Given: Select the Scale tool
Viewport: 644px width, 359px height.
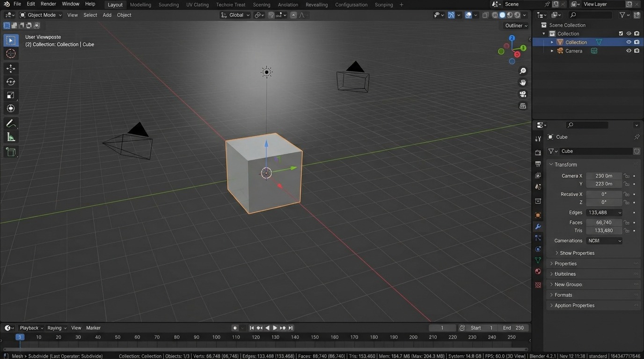Looking at the screenshot, I should point(11,95).
